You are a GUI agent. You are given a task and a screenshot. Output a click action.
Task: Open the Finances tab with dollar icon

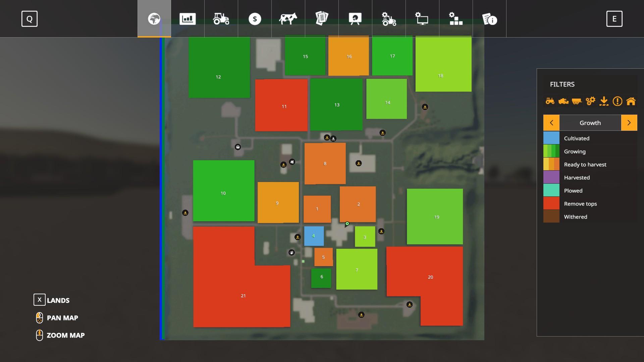255,19
